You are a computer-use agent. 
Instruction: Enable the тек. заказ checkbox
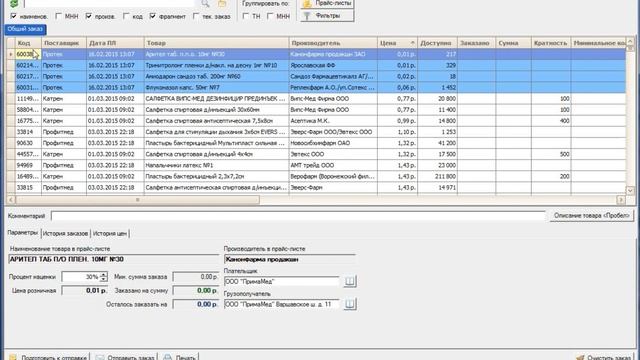click(x=196, y=16)
